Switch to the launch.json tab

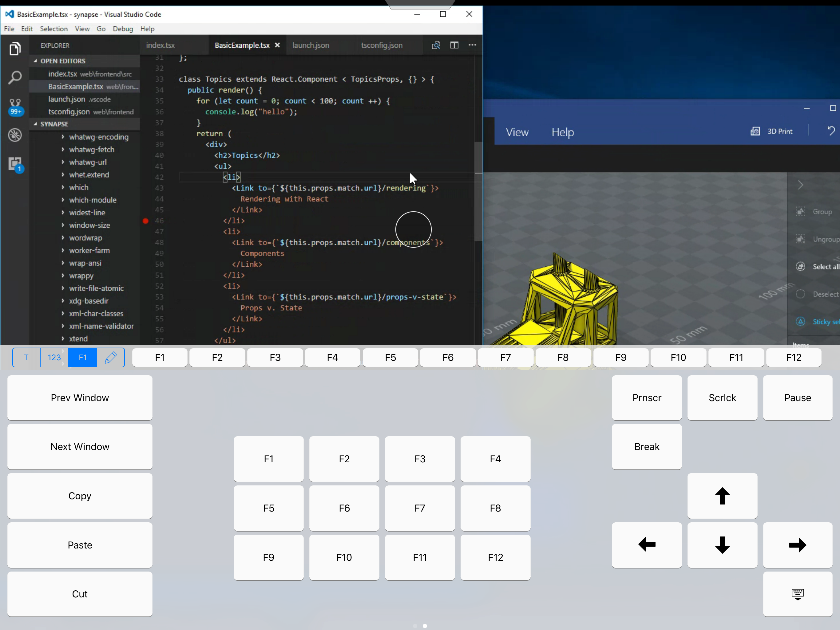coord(311,45)
